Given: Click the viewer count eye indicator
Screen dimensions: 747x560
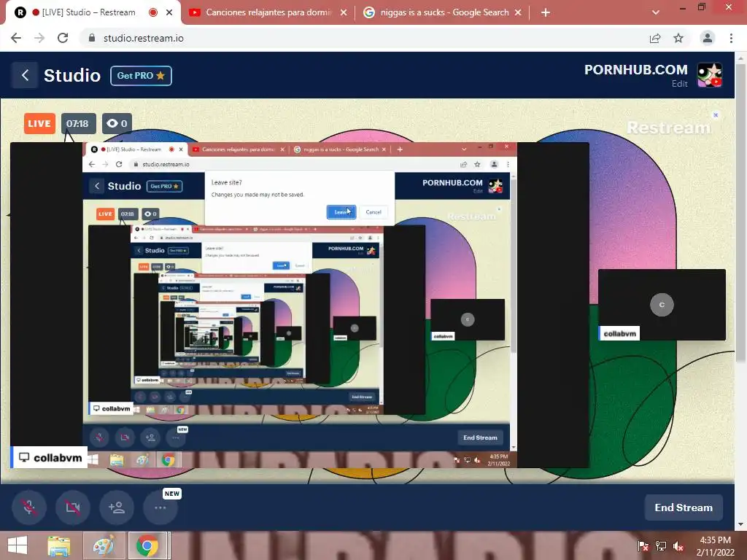Looking at the screenshot, I should pyautogui.click(x=117, y=124).
